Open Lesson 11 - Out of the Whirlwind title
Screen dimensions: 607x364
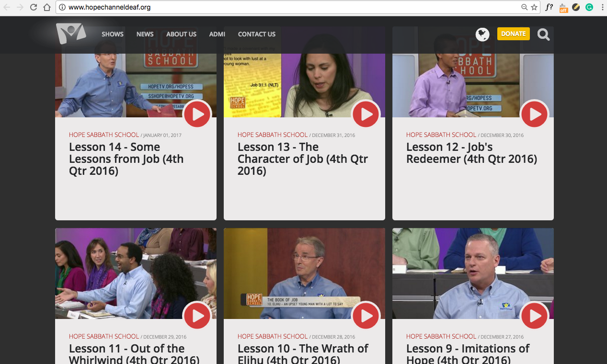[134, 353]
